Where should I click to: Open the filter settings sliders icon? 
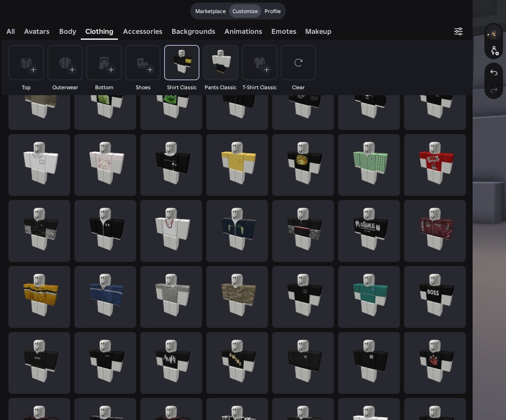pos(458,31)
